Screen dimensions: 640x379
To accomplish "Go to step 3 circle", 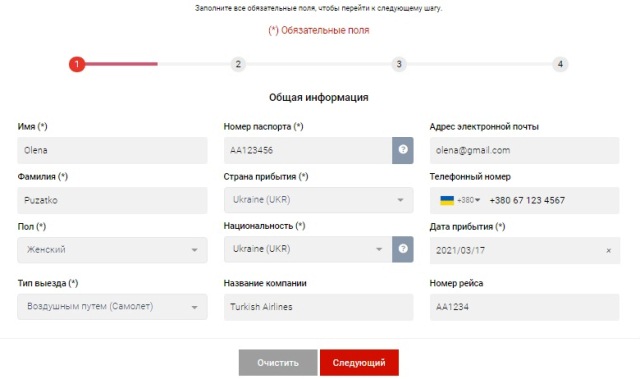I will (399, 64).
